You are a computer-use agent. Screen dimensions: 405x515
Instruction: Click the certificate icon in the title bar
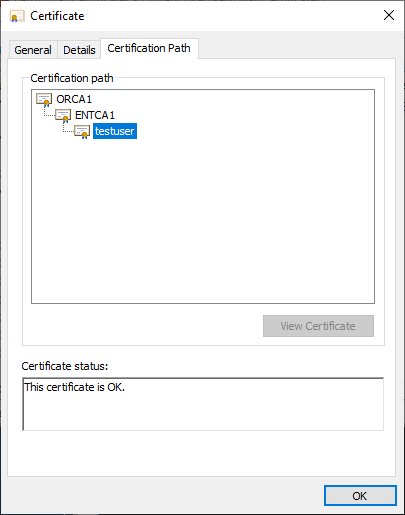(x=17, y=16)
